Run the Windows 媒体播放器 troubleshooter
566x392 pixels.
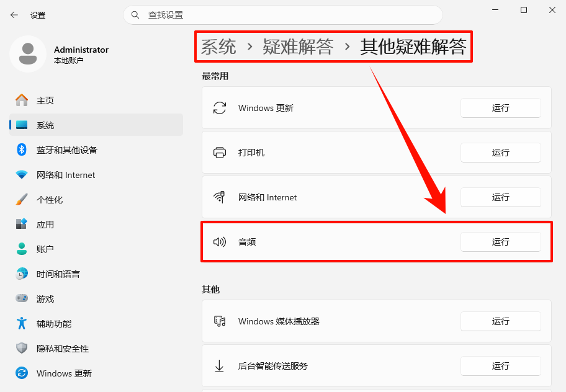click(x=500, y=321)
